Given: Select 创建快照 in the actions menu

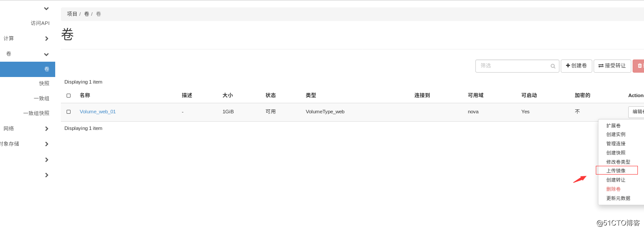Looking at the screenshot, I should coord(616,153).
